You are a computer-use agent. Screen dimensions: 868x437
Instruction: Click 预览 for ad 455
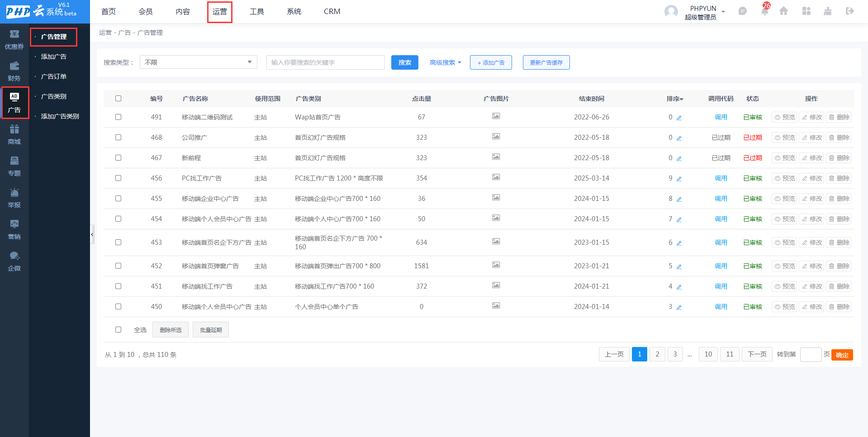pyautogui.click(x=784, y=199)
